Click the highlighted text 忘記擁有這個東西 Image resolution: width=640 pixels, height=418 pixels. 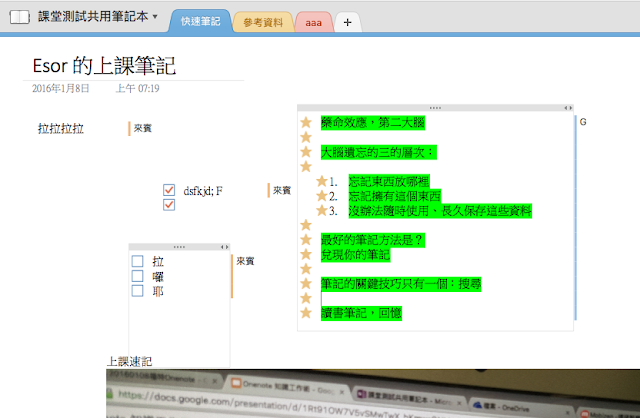(x=395, y=196)
